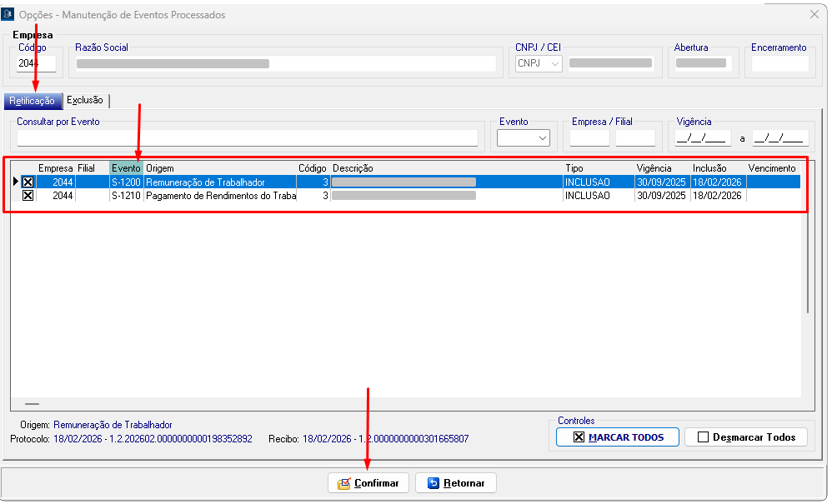The width and height of the screenshot is (837, 504).
Task: Click the Retornar button arrow icon
Action: 433,483
